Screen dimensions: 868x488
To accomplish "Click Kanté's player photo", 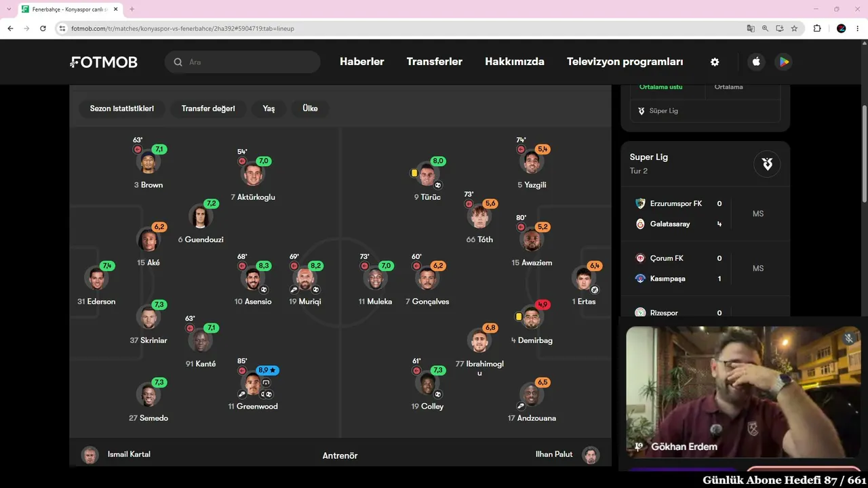I will click(x=201, y=342).
